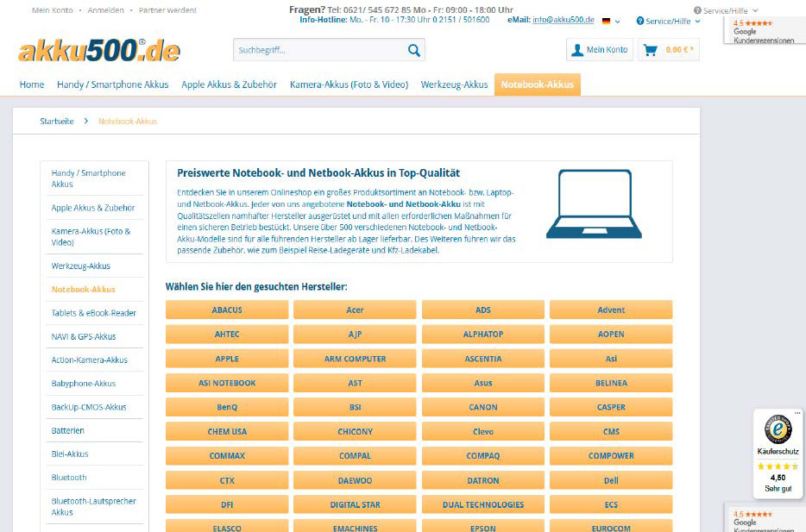Select NAVI & GPS-Akkus sidebar category
The width and height of the screenshot is (806, 532).
click(94, 337)
